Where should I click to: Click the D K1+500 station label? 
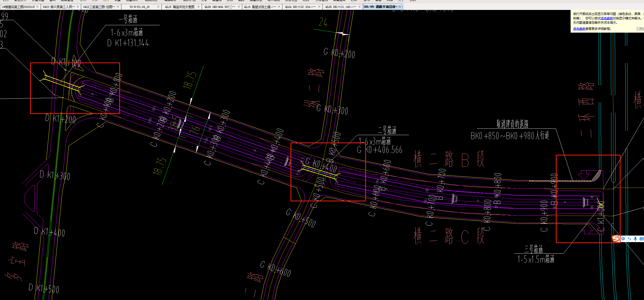[44, 289]
